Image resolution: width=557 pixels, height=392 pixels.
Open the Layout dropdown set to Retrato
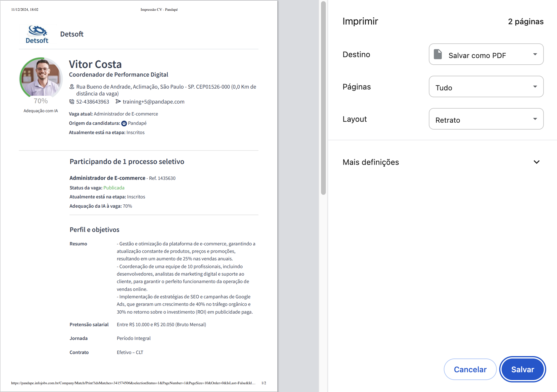coord(486,119)
